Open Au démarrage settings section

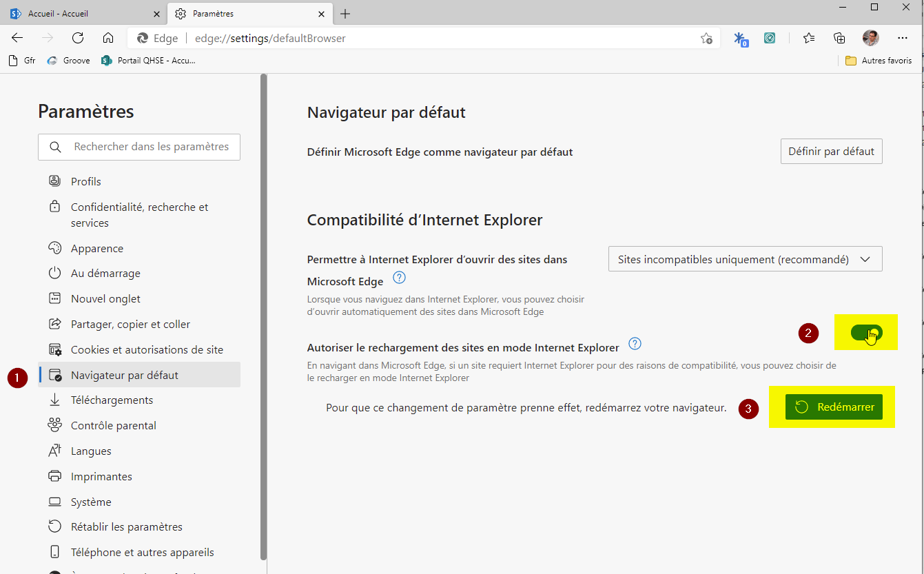(139, 273)
